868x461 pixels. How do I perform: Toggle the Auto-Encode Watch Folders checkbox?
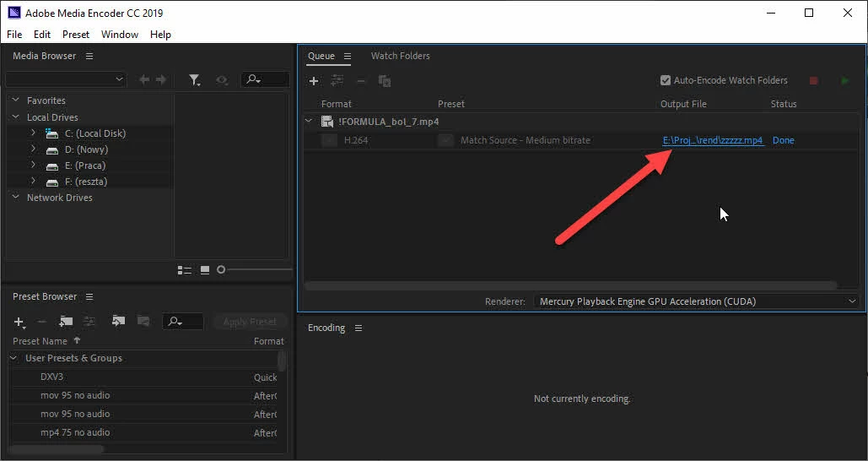click(666, 80)
